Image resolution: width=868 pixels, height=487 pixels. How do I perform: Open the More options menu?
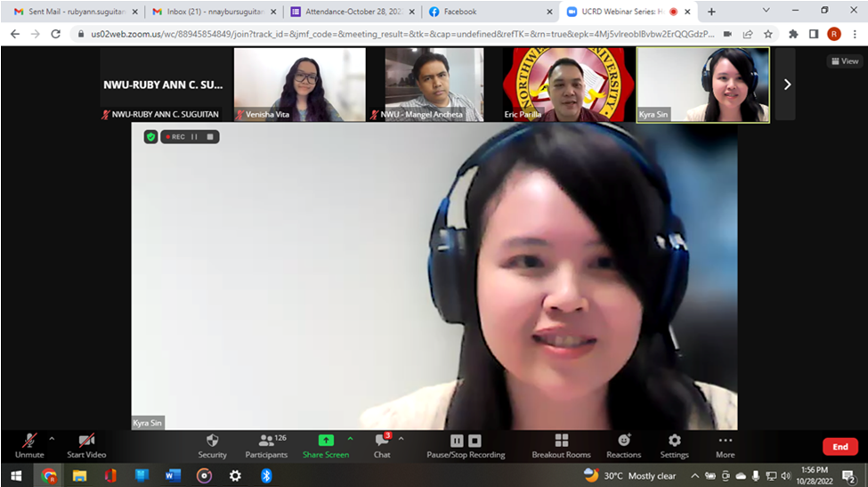click(x=726, y=442)
